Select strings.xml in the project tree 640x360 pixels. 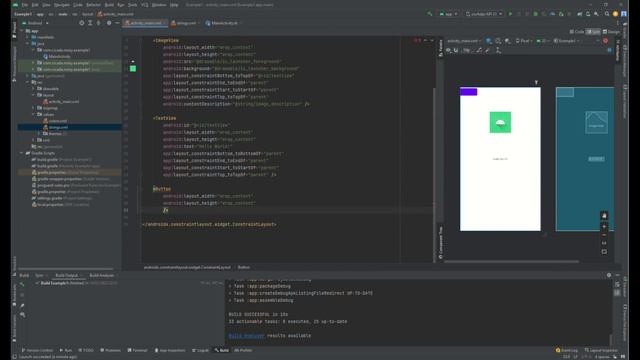click(58, 127)
